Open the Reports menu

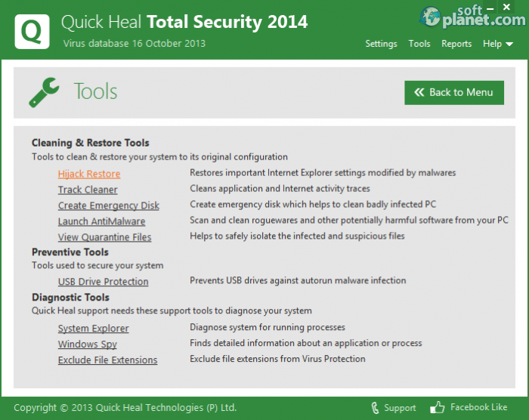pos(456,44)
